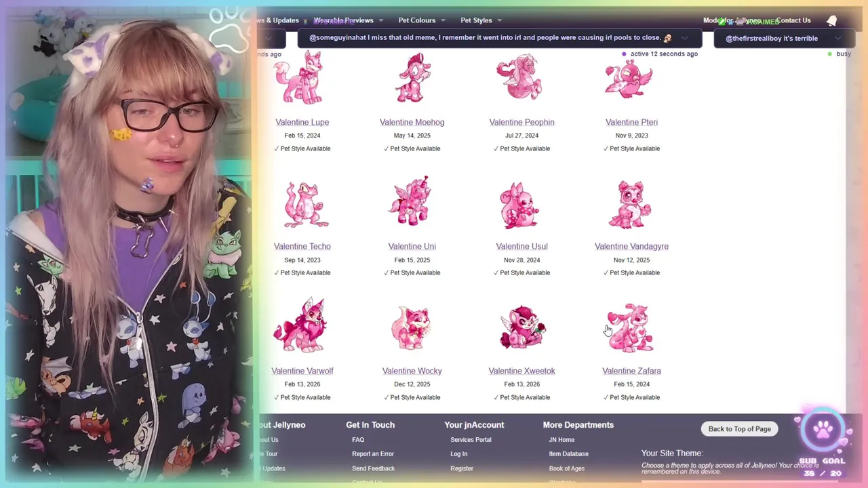Click the date May 14, 2025 under Valentine Moehog
Viewport: 868px width, 488px height.
(412, 136)
